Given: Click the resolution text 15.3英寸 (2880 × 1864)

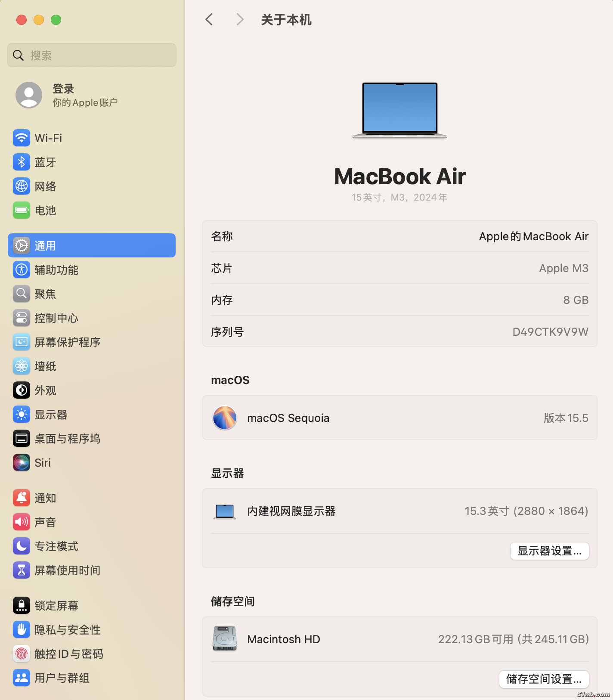Looking at the screenshot, I should pos(526,511).
